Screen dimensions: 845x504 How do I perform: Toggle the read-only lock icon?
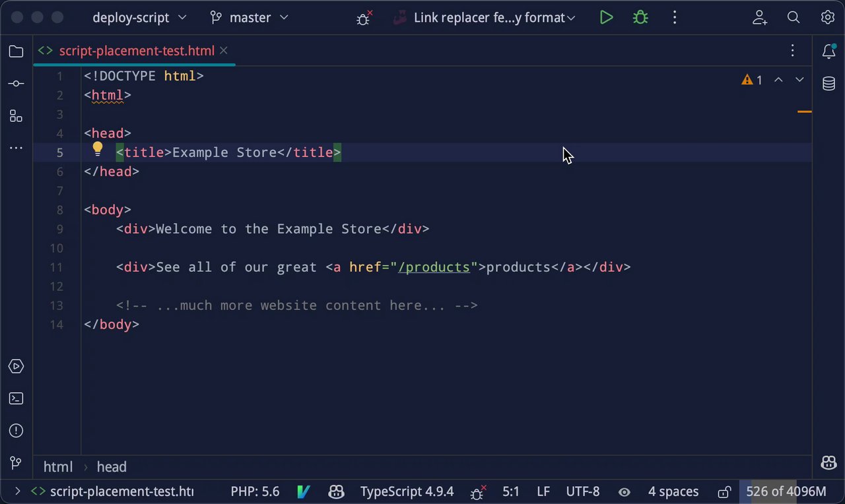click(x=724, y=491)
